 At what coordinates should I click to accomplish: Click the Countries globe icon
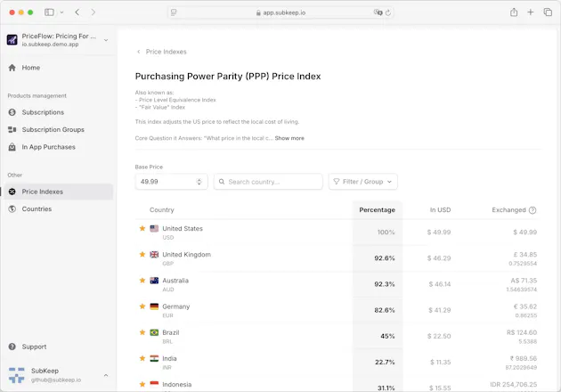(12, 209)
